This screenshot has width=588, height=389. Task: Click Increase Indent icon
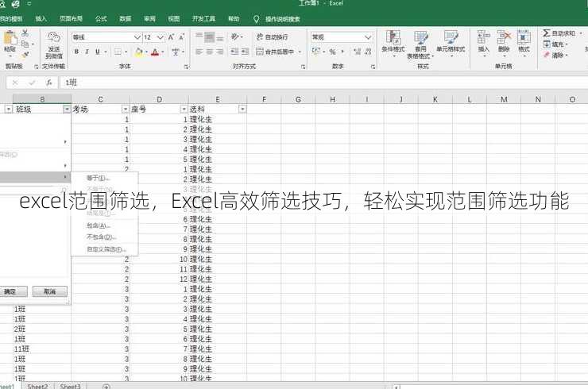(x=245, y=52)
